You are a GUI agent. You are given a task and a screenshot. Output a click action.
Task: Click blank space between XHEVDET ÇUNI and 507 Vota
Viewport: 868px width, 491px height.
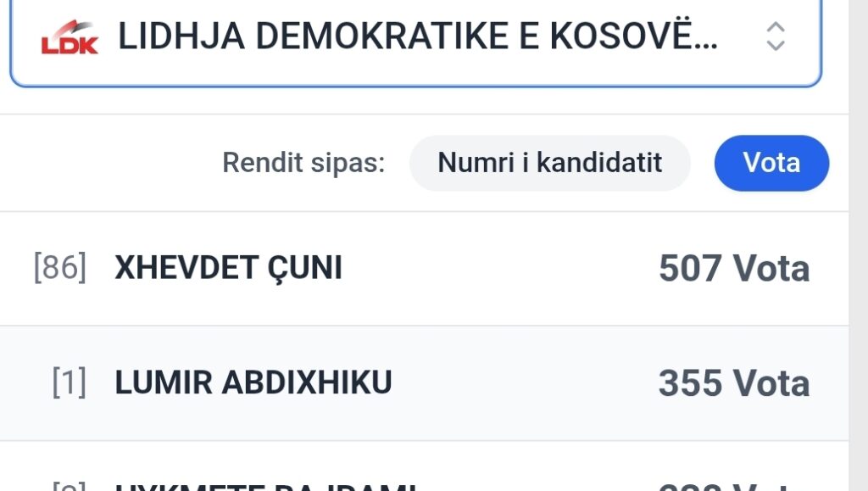[500, 269]
